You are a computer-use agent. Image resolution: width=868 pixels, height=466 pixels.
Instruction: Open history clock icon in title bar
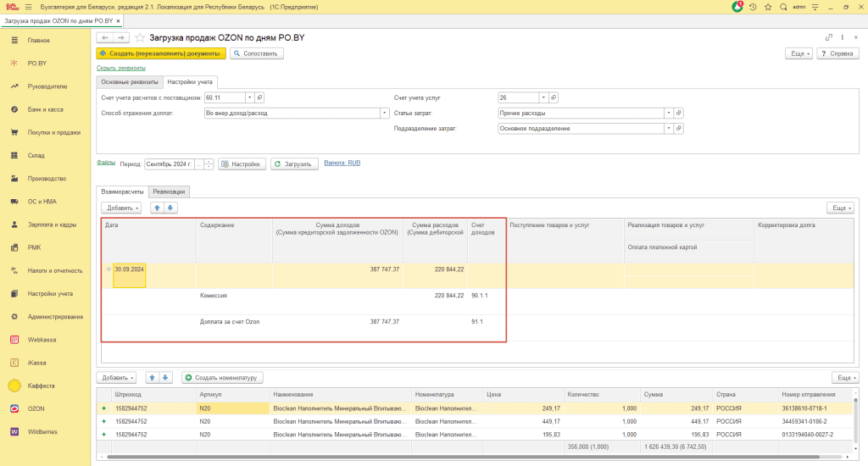(753, 7)
